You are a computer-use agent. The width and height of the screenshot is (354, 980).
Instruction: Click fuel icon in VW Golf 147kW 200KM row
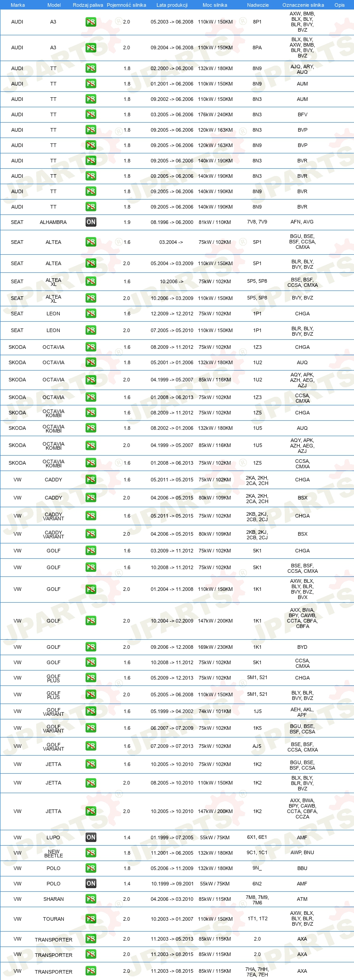(x=91, y=621)
